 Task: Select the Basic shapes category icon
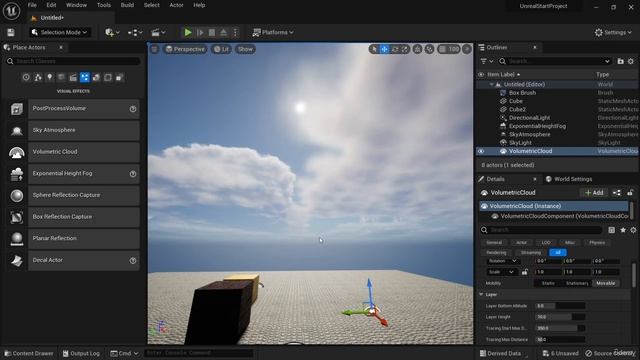click(x=38, y=77)
